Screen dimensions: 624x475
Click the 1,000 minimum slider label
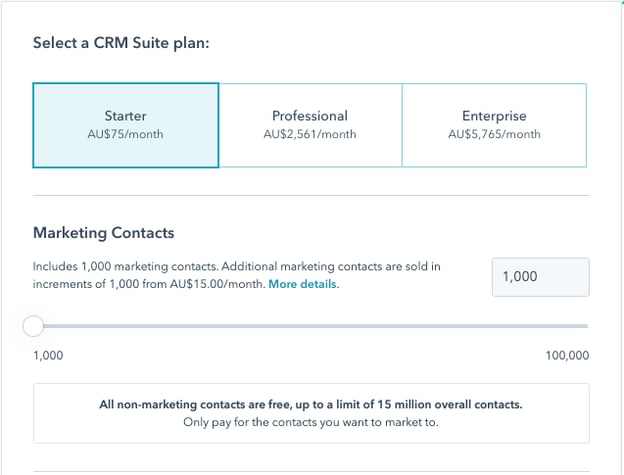(49, 356)
